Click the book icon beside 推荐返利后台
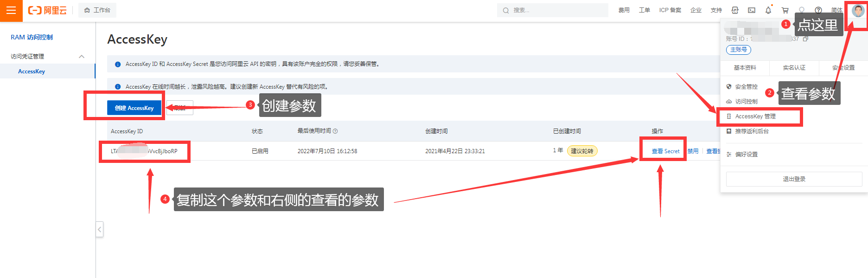The width and height of the screenshot is (868, 278). click(729, 131)
